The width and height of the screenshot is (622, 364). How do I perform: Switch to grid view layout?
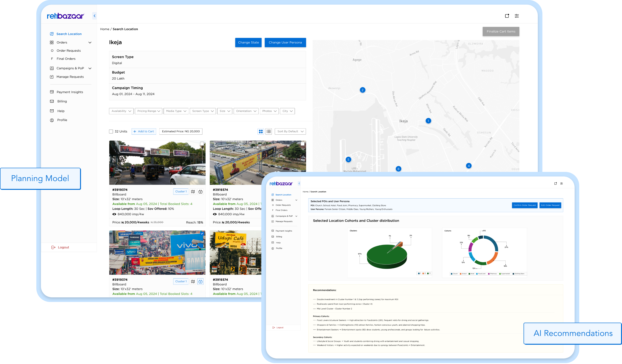point(261,131)
